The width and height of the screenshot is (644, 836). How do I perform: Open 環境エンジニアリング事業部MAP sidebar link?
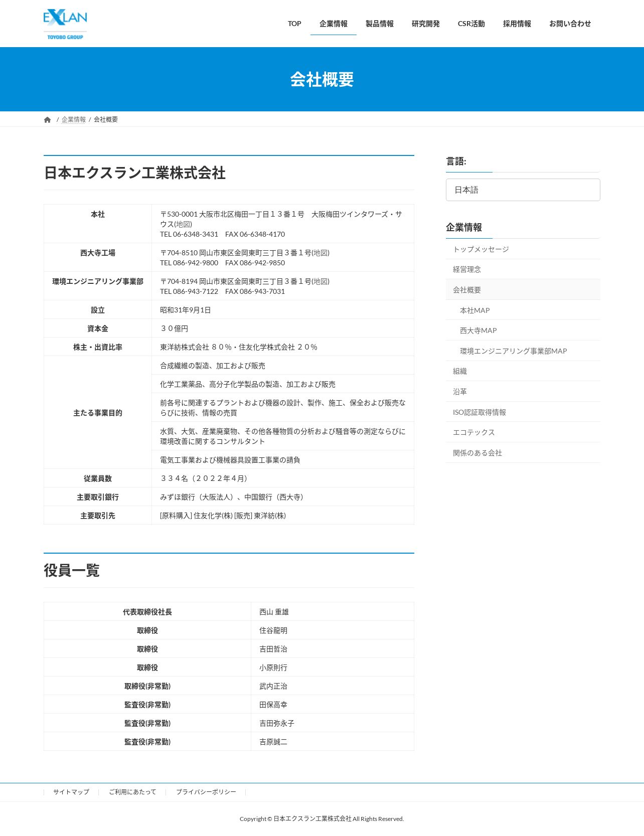[x=523, y=351]
